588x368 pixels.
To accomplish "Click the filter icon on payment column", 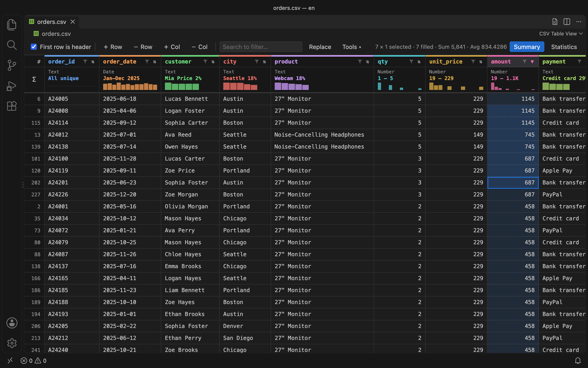I will [579, 62].
